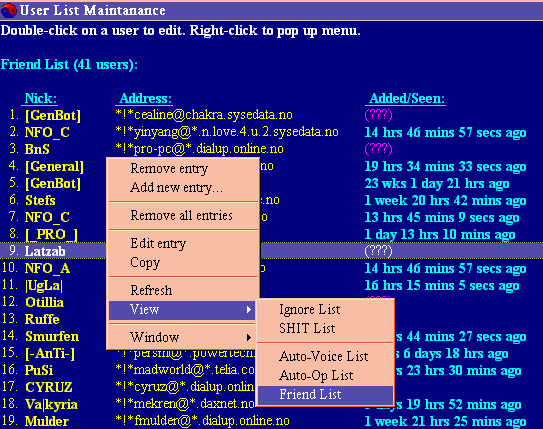543x429 pixels.
Task: Select user [_PRO_] in row 8
Action: [51, 234]
